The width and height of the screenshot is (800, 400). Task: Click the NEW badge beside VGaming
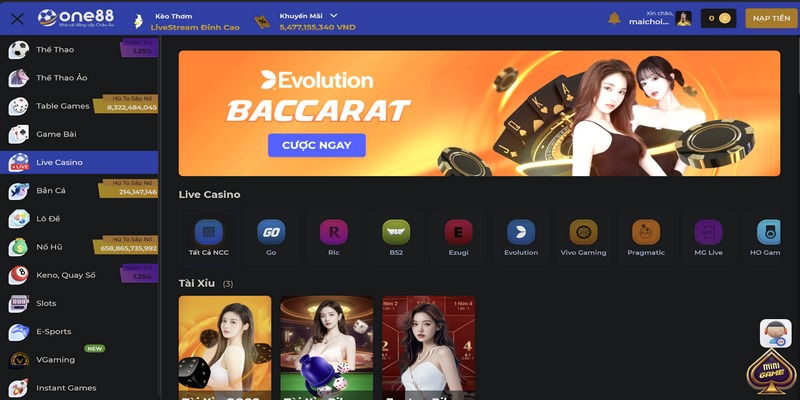click(94, 348)
